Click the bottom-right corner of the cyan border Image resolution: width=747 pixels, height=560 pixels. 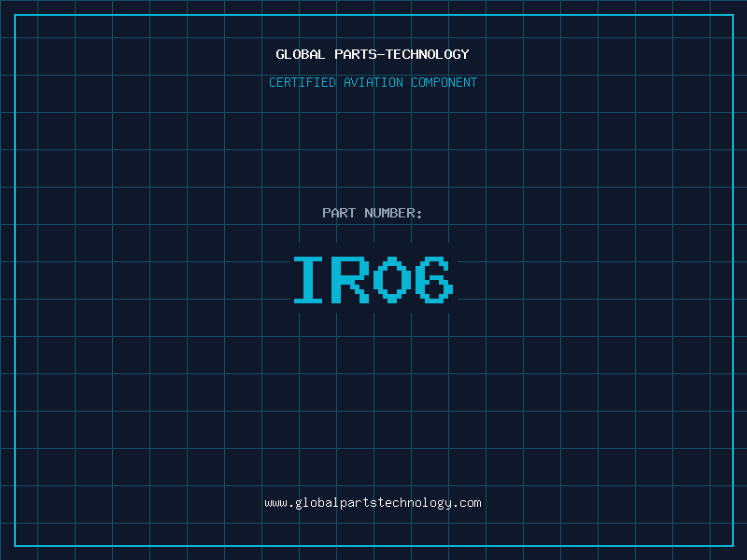[732, 545]
